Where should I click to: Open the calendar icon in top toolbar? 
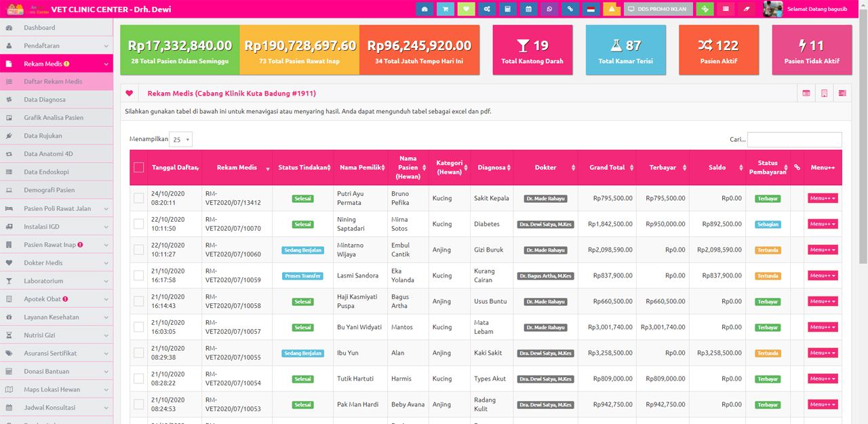528,9
